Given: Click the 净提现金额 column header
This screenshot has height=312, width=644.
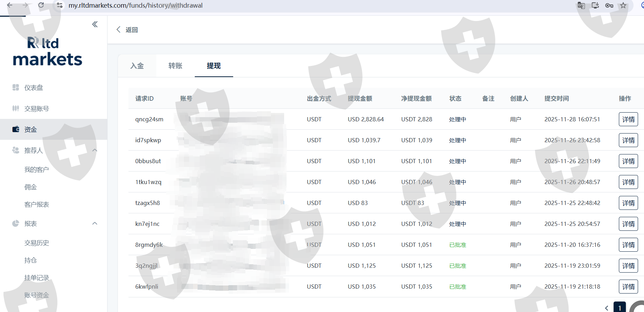Looking at the screenshot, I should click(x=416, y=98).
